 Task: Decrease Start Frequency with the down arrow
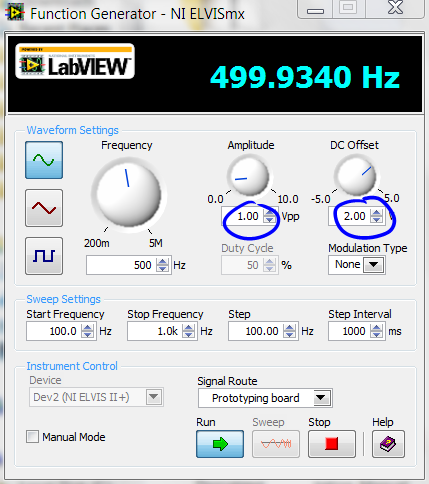[87, 335]
